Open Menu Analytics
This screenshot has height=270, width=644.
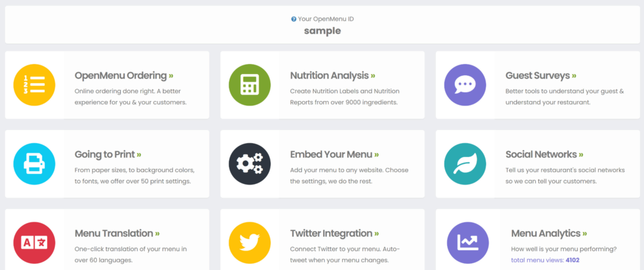tap(549, 233)
